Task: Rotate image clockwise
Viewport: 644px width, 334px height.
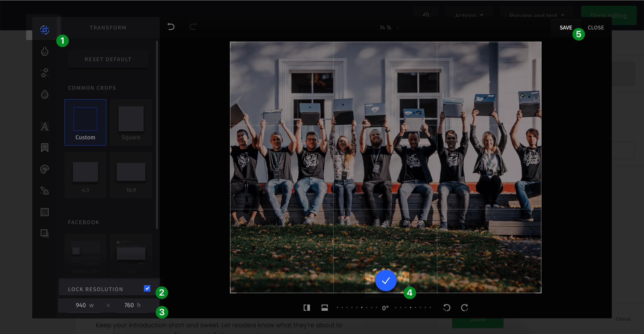Action: pos(464,307)
